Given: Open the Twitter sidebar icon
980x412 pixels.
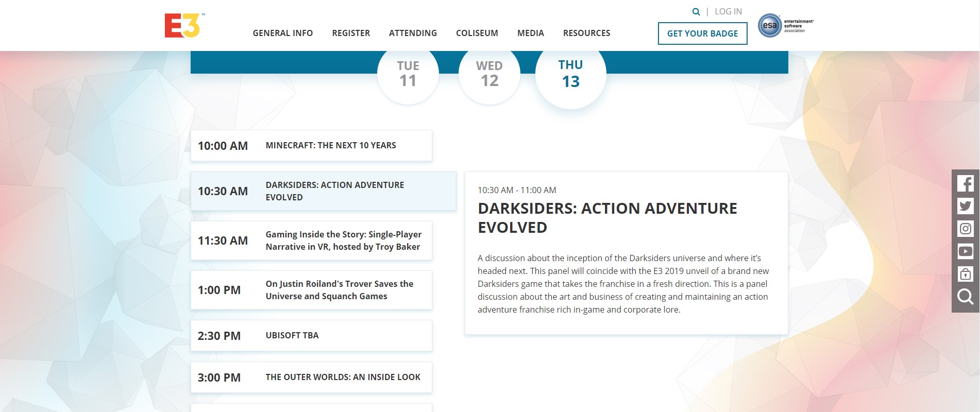Looking at the screenshot, I should 965,206.
